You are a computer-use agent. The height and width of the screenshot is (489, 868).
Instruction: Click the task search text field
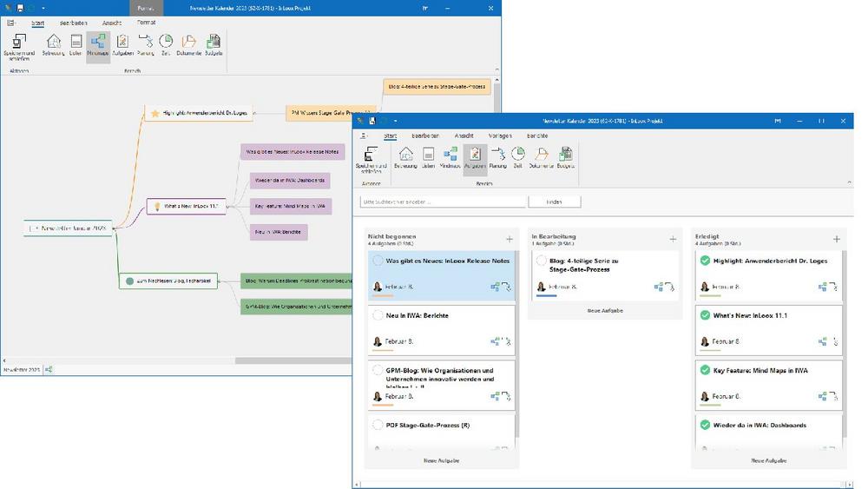(x=443, y=202)
